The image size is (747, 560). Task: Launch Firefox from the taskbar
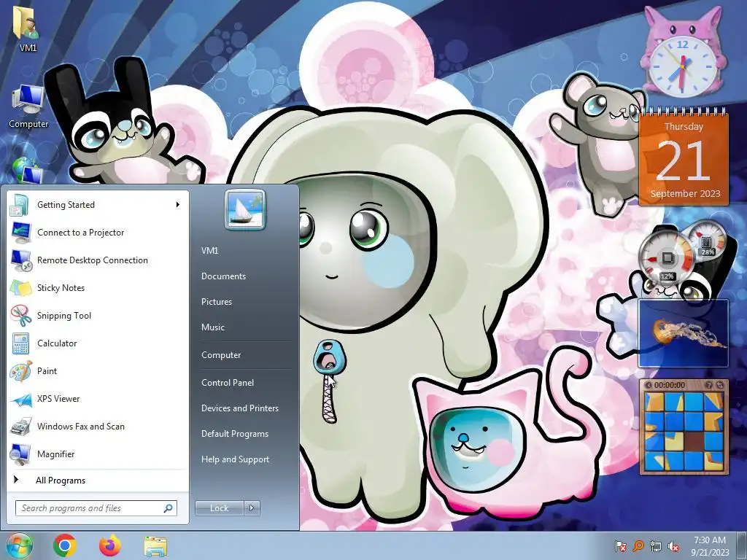pos(110,545)
